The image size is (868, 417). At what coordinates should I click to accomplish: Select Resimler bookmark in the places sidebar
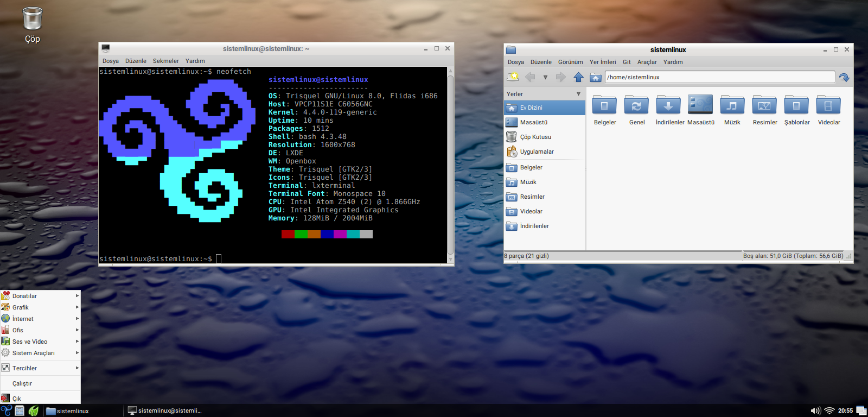(x=545, y=197)
